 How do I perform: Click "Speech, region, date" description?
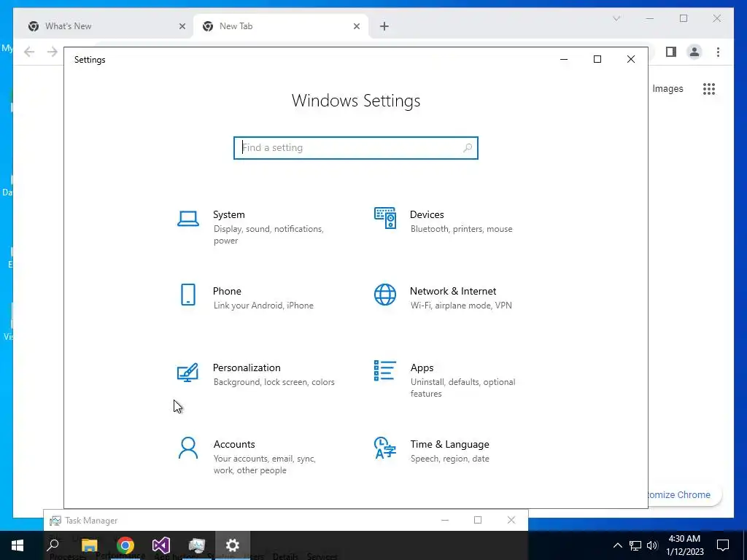[x=449, y=459]
